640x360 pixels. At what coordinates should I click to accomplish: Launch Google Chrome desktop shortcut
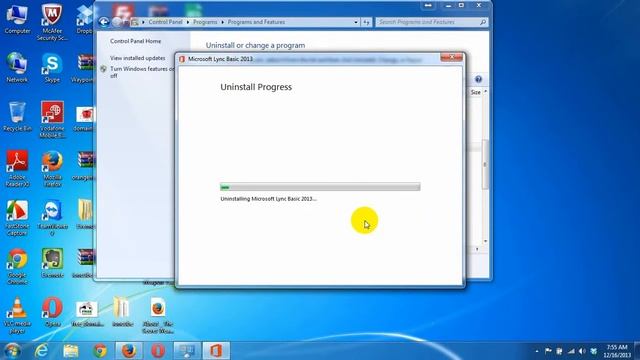(17, 266)
